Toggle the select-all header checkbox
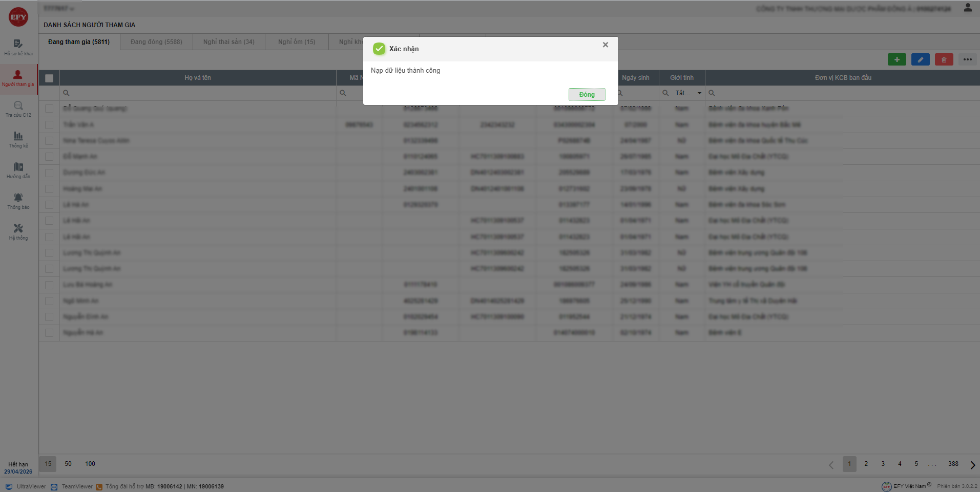The width and height of the screenshot is (980, 492). pyautogui.click(x=49, y=78)
